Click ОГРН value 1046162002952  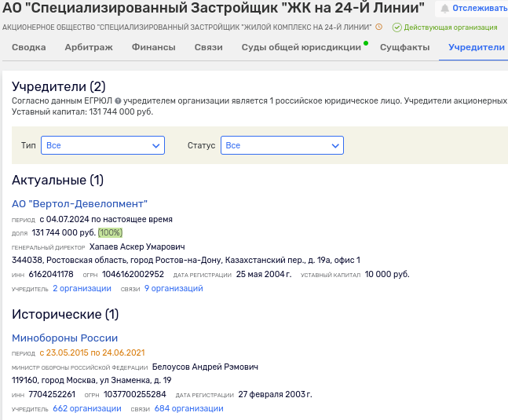click(x=133, y=274)
